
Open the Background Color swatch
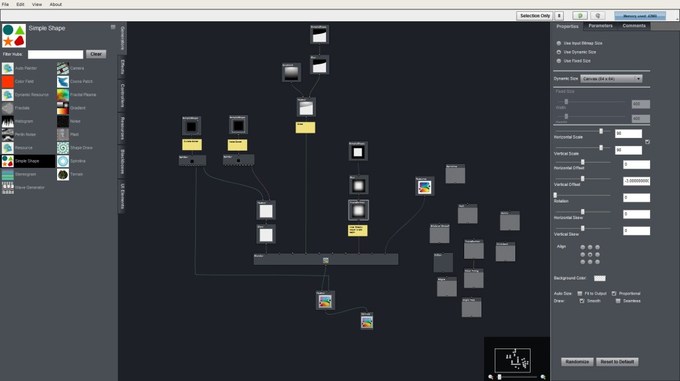click(x=600, y=278)
